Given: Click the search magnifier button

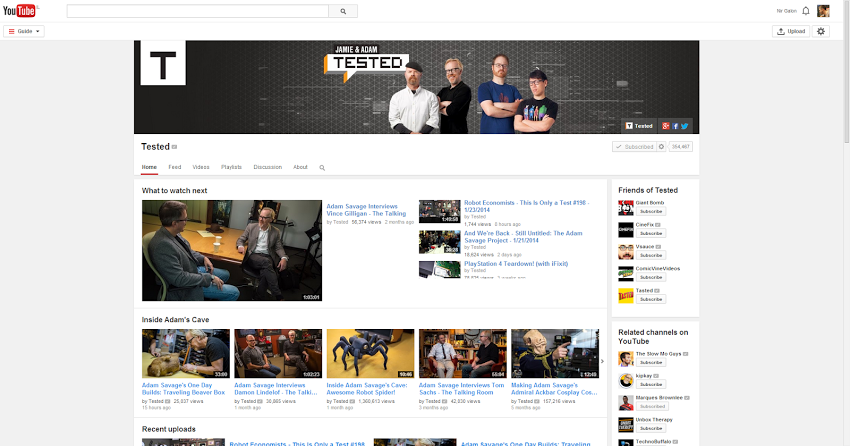Looking at the screenshot, I should click(343, 11).
